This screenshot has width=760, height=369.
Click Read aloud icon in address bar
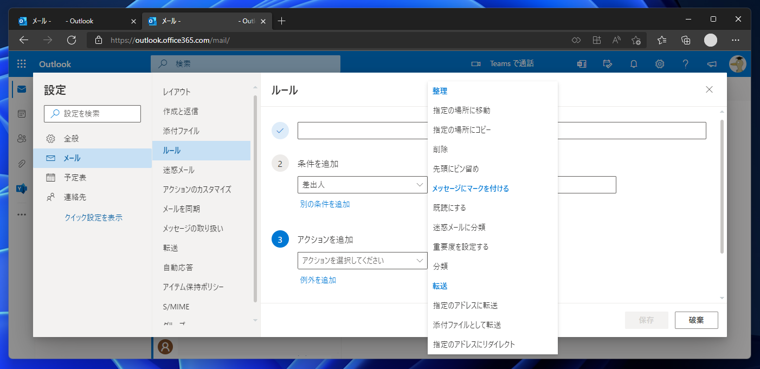coord(616,40)
